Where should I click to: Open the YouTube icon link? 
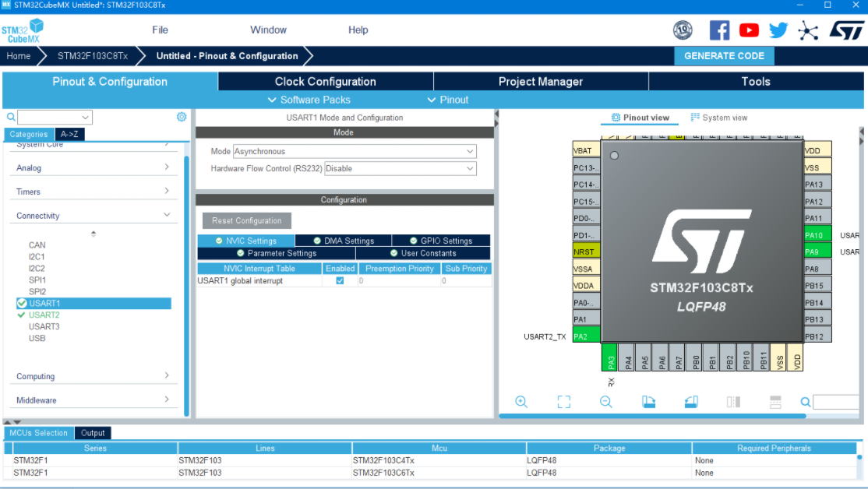coord(749,30)
